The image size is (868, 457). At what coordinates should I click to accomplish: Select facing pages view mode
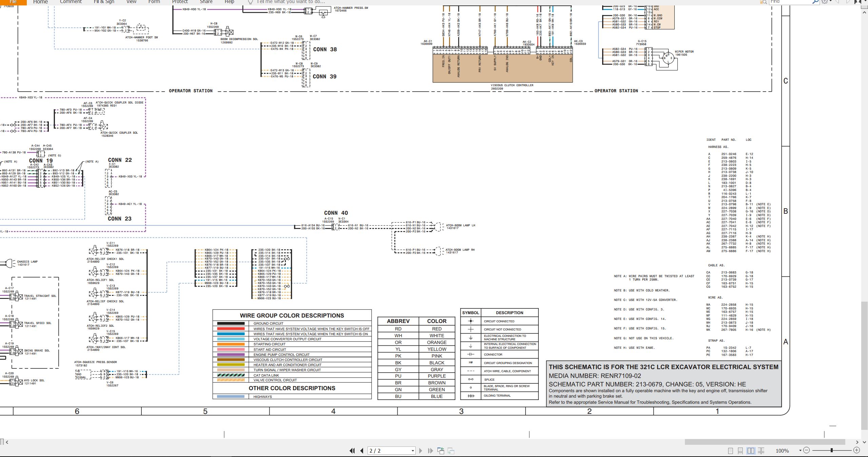tap(751, 451)
